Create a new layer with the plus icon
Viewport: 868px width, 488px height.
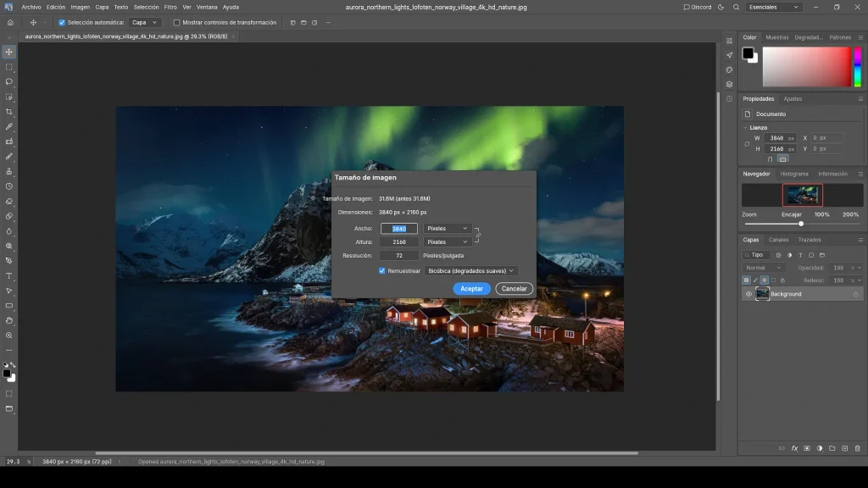[845, 449]
